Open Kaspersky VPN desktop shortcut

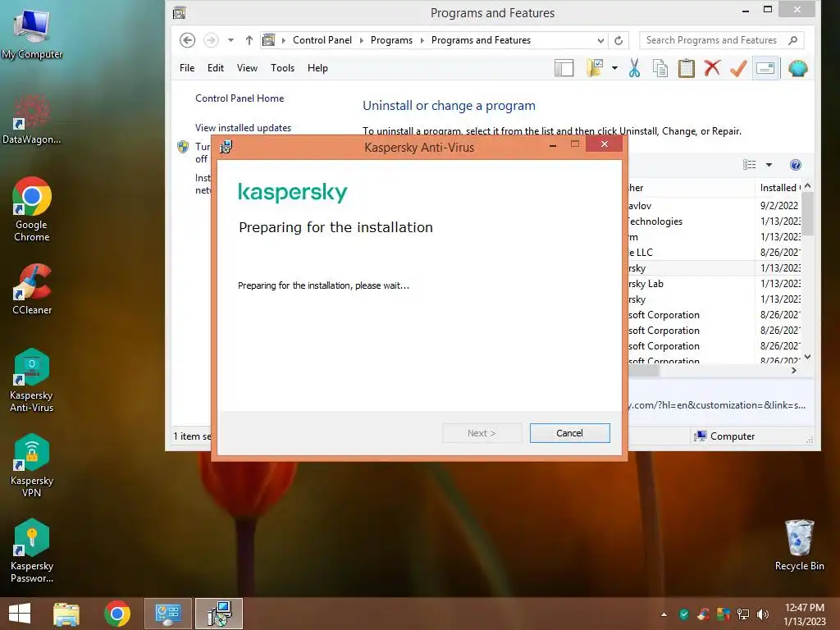coord(32,466)
